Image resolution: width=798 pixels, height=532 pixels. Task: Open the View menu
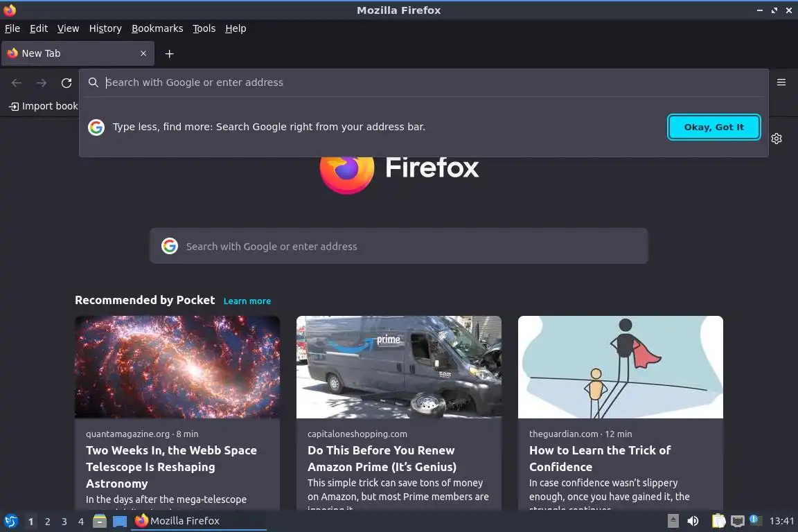(68, 28)
